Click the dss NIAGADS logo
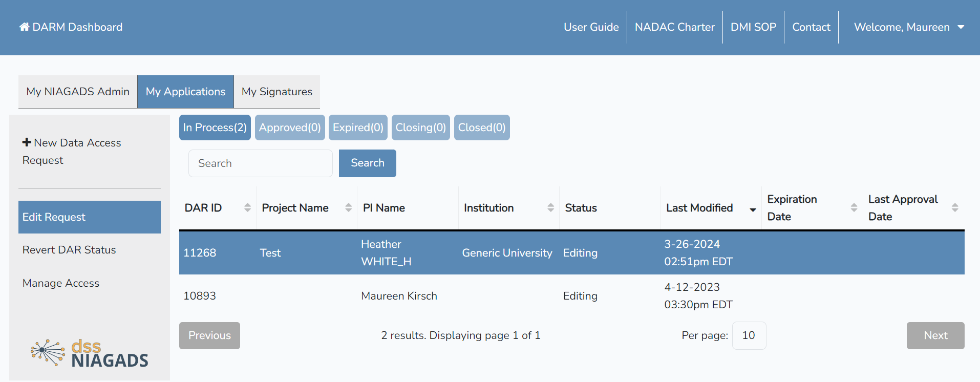This screenshot has width=980, height=382. (90, 353)
